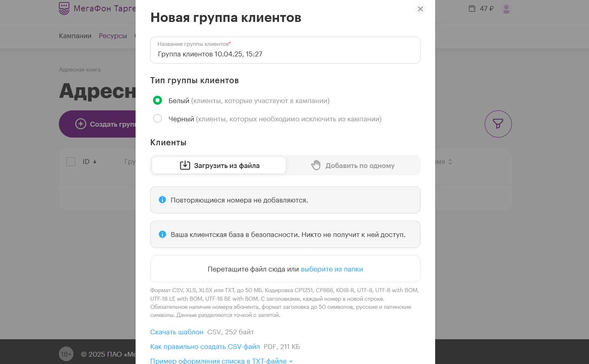Switch to Добавить по одному tab
The width and height of the screenshot is (589, 364).
pos(352,165)
